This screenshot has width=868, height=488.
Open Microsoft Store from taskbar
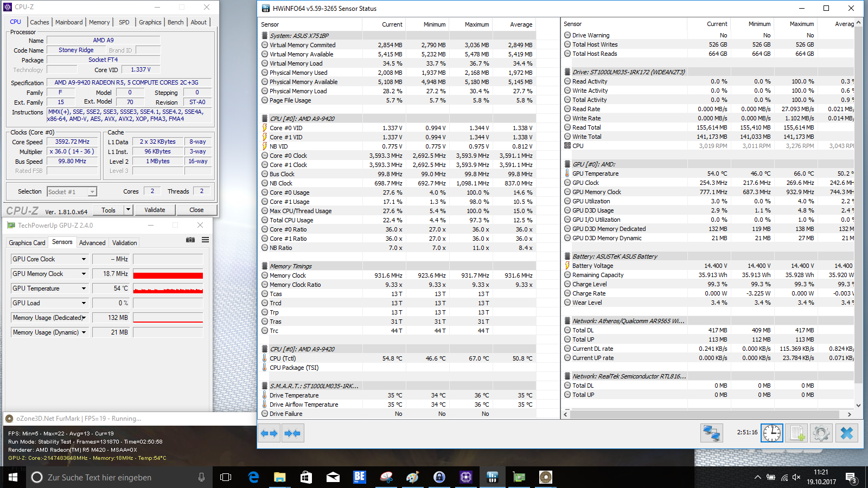click(x=306, y=477)
